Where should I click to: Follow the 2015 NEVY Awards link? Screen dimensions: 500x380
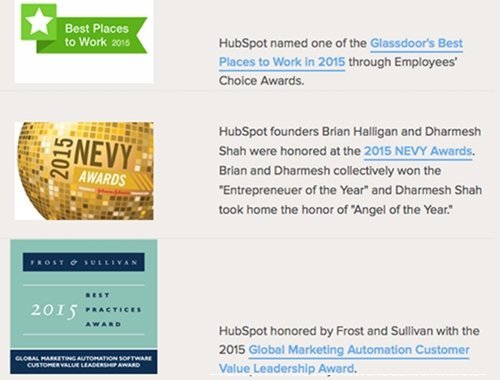pyautogui.click(x=418, y=151)
